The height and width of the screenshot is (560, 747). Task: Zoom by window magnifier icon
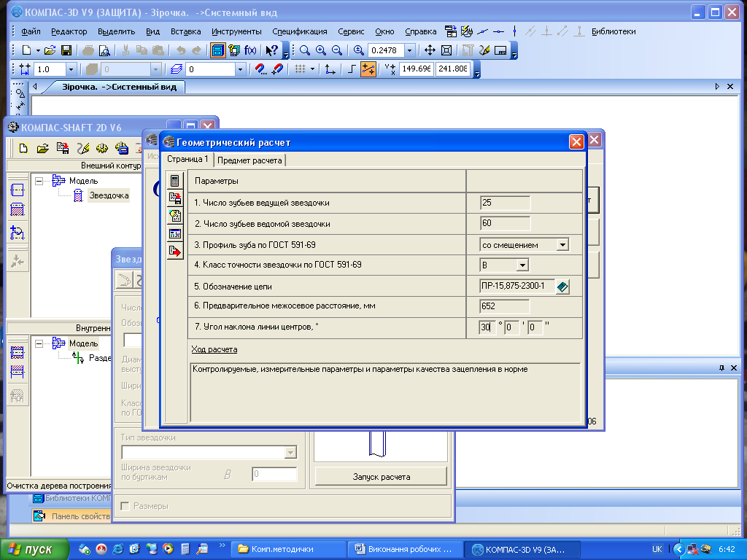305,50
